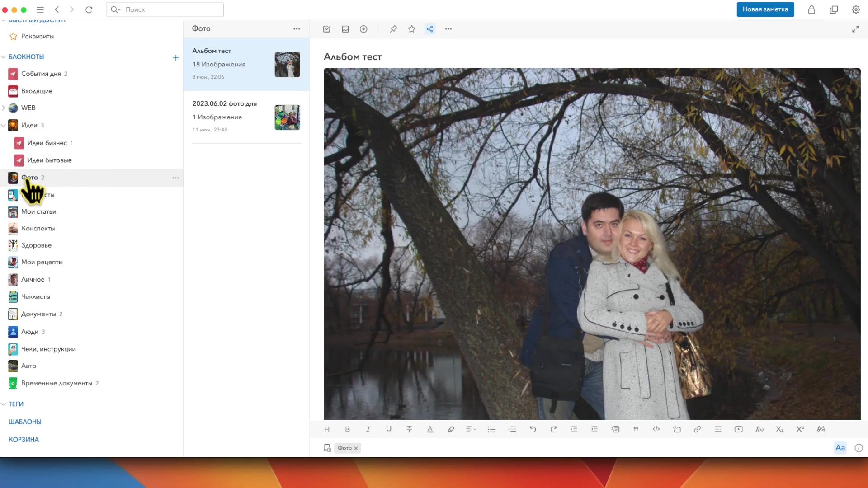Open the highlighter tool in the toolbar
Image resolution: width=868 pixels, height=488 pixels.
pyautogui.click(x=451, y=429)
